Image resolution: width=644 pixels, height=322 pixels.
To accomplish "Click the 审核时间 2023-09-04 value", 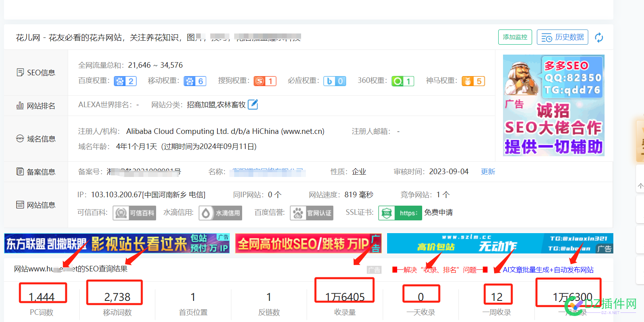I will [x=449, y=171].
